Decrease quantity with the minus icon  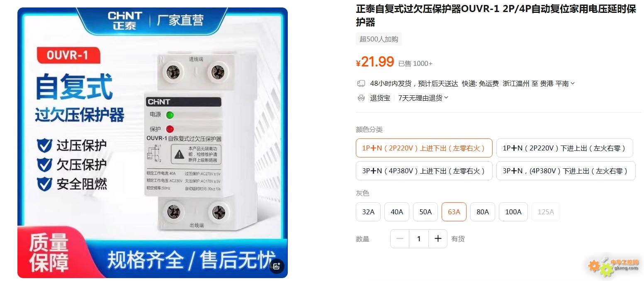tap(400, 239)
